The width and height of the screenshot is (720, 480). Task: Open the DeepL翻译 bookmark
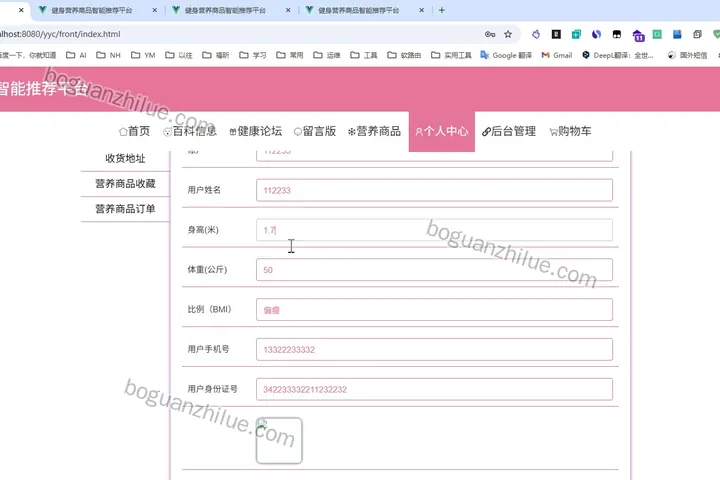click(x=618, y=55)
